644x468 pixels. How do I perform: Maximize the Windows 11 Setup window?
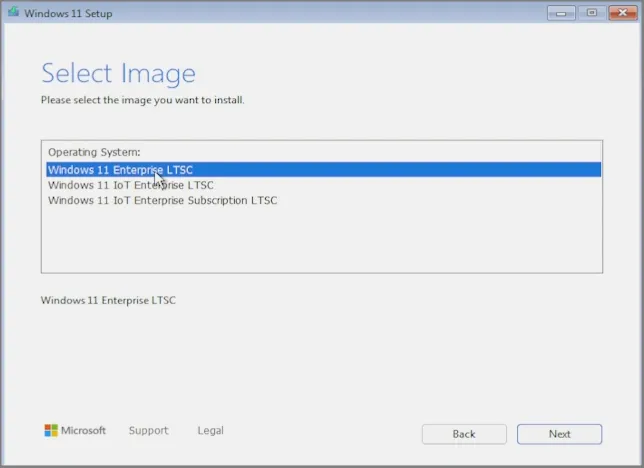pos(591,13)
